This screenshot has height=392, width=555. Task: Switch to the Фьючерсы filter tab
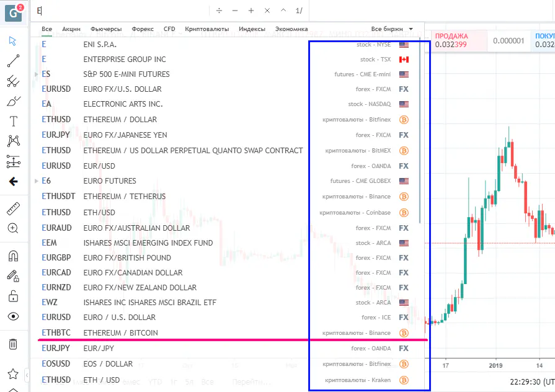[x=106, y=29]
